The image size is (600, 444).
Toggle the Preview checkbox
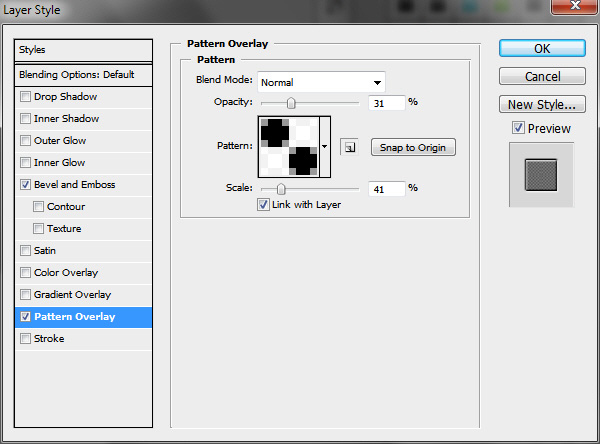pyautogui.click(x=518, y=128)
